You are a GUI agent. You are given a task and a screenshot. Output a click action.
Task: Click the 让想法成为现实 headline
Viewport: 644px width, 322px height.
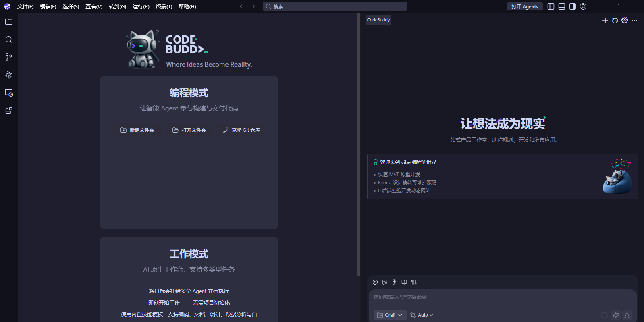point(503,124)
